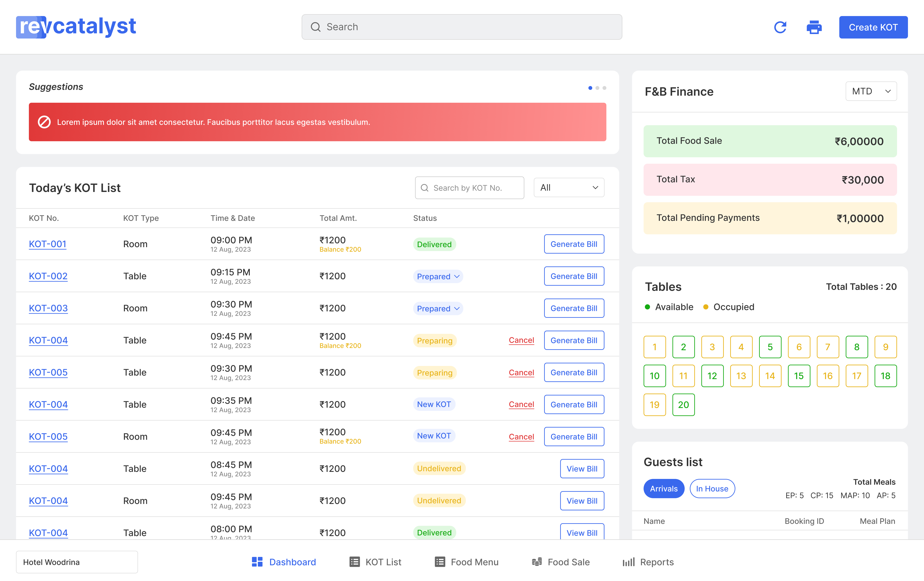Screen dimensions: 924x581
Task: Click Preparing badge for KOT-005 Table row
Action: tap(435, 373)
